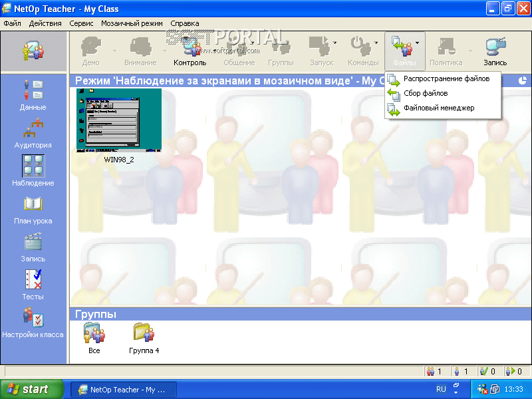Open the Политика toolbar button
The width and height of the screenshot is (532, 399).
click(x=446, y=51)
